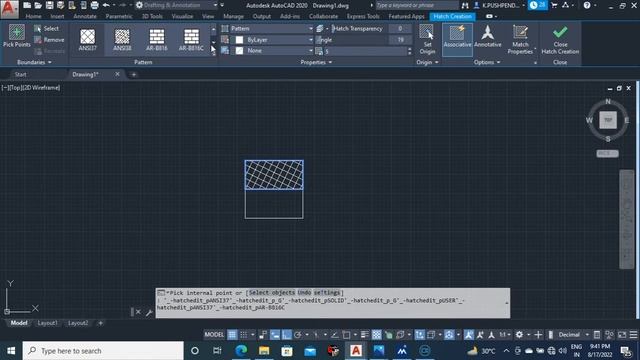Viewport: 640px width, 360px height.
Task: Click Set Origin for the hatch
Action: [427, 39]
